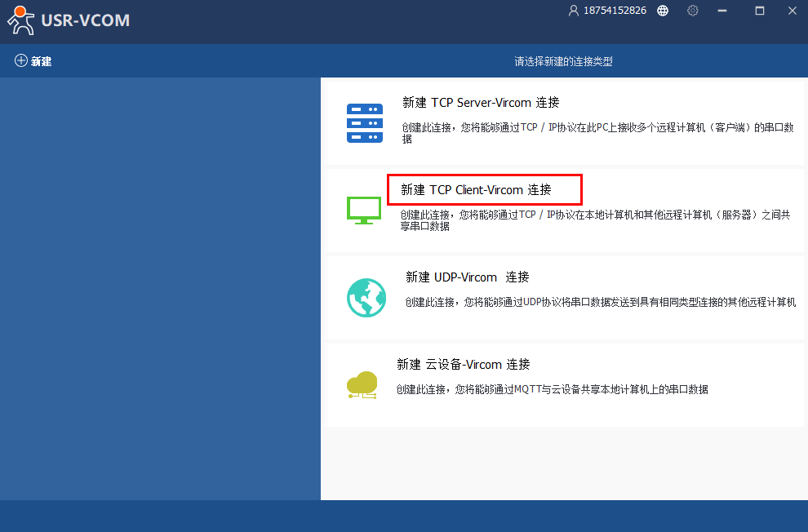Click the 新建 toolbar label
Screen dimensions: 808x532
[x=42, y=61]
